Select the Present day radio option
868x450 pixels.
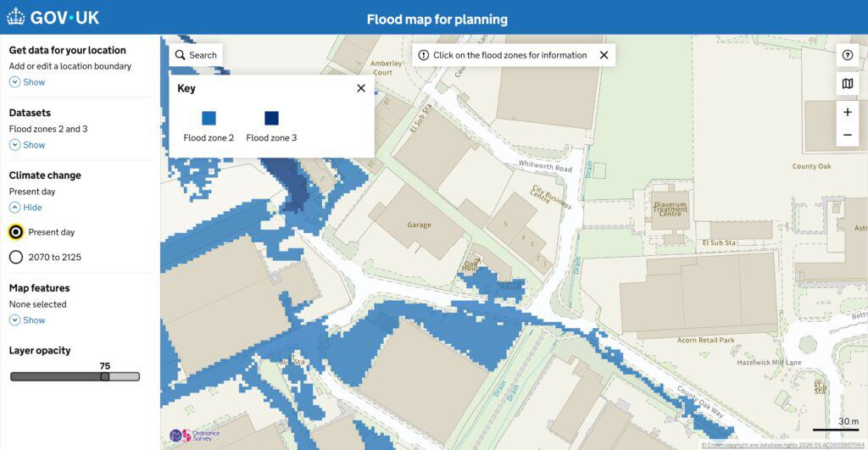pos(16,232)
